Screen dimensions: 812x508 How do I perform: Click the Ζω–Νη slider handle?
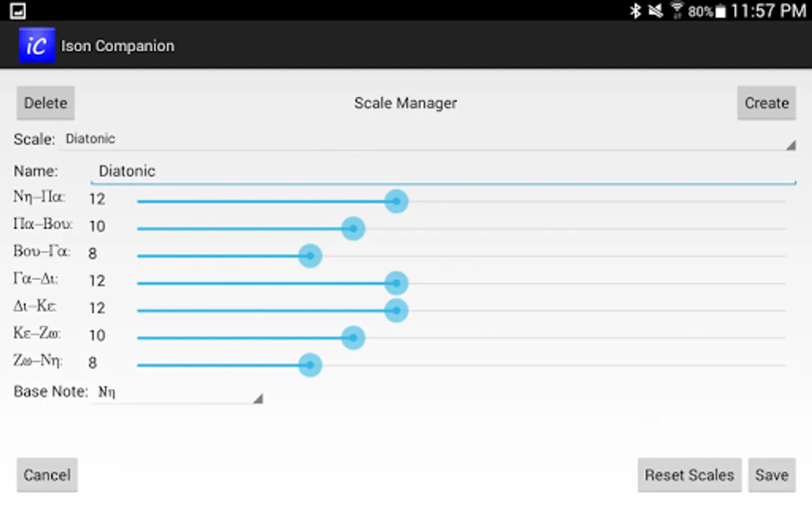(x=310, y=365)
